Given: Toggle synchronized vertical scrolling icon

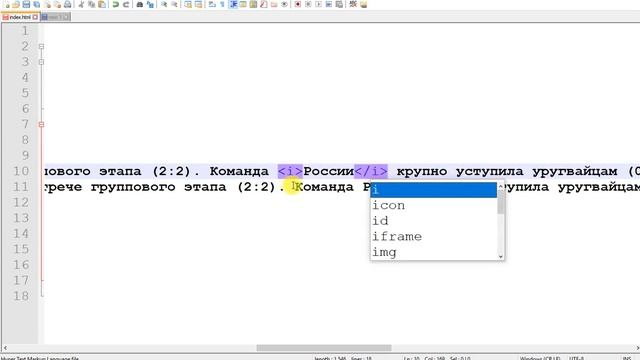Looking at the screenshot, I should pyautogui.click(x=188, y=4).
